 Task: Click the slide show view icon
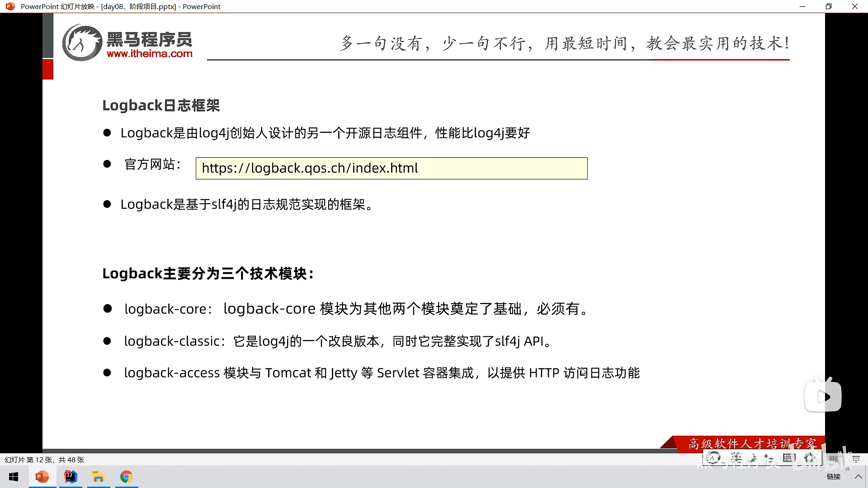pyautogui.click(x=856, y=459)
